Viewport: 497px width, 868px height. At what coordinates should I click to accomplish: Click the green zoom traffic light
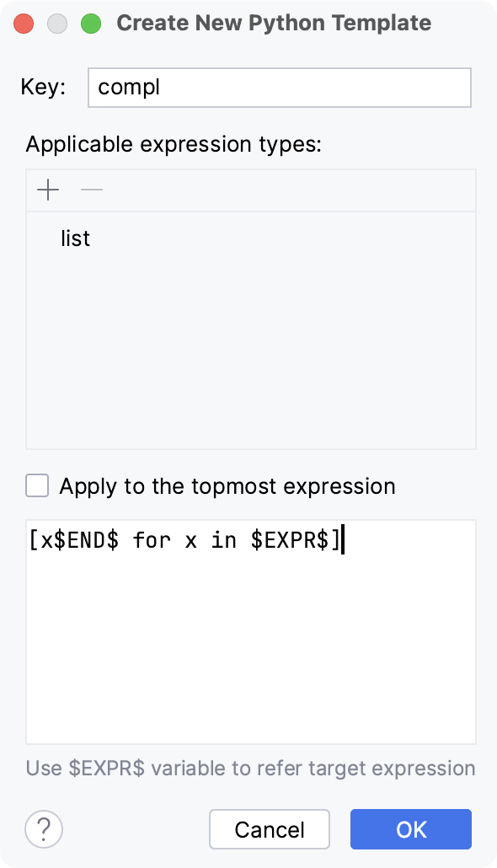click(91, 24)
